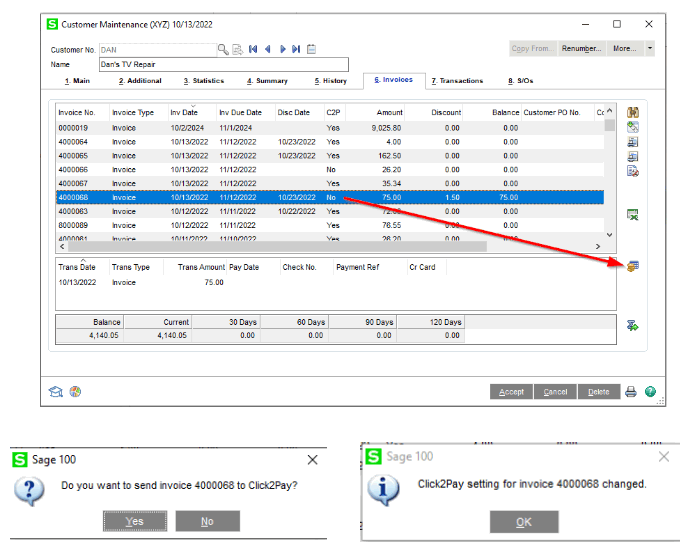Viewport: 687px width, 550px height.
Task: Click the Delete button
Action: pyautogui.click(x=599, y=392)
